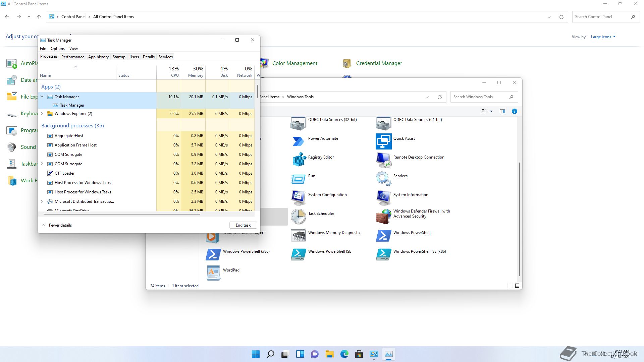This screenshot has height=362, width=644.
Task: Go up one level in Control Panel
Action: click(39, 17)
